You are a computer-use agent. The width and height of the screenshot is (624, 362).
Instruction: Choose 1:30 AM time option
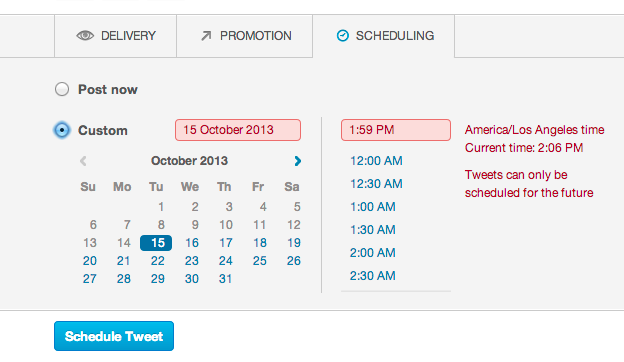coord(372,230)
